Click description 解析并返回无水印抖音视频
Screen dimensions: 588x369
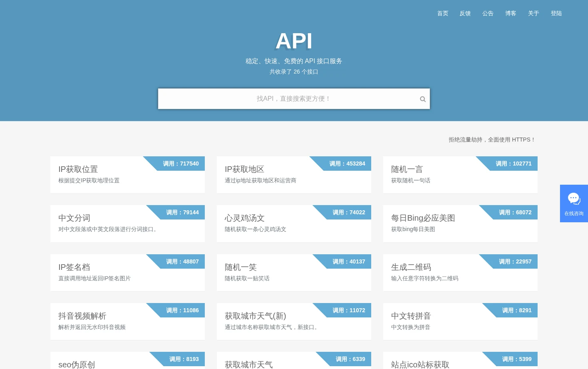pos(92,327)
